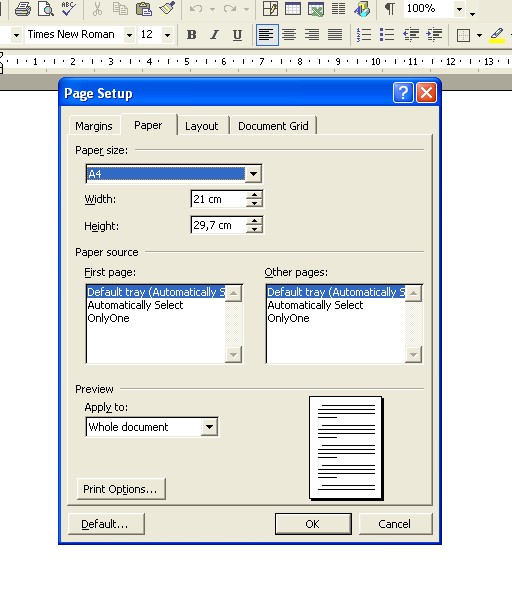512x602 pixels.
Task: Expand the font size 12 dropdown
Action: (x=167, y=35)
